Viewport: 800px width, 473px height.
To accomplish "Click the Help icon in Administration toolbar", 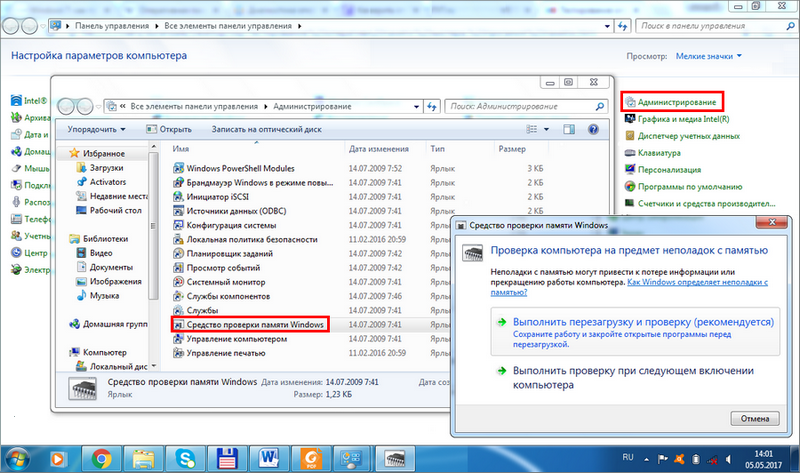I will [x=593, y=130].
